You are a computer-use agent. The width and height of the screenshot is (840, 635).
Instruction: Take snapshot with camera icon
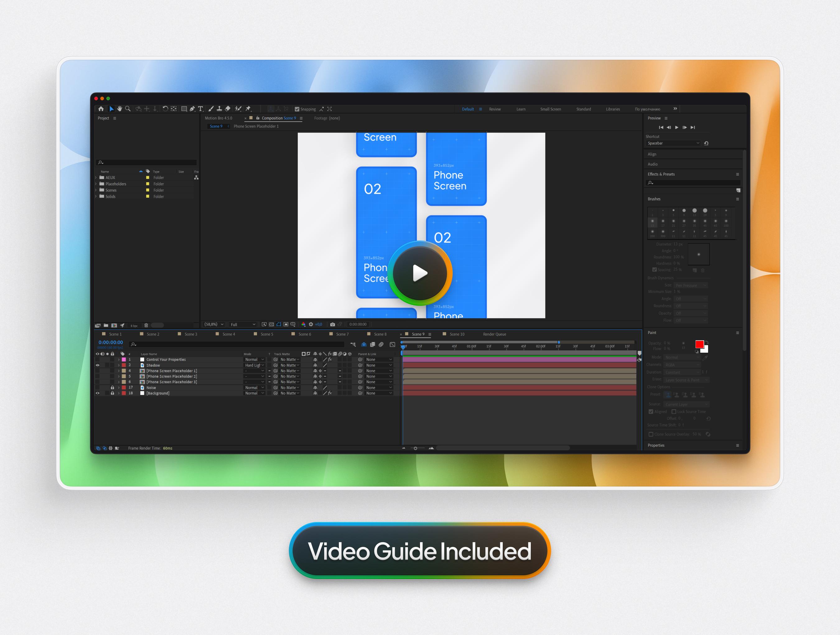coord(333,325)
